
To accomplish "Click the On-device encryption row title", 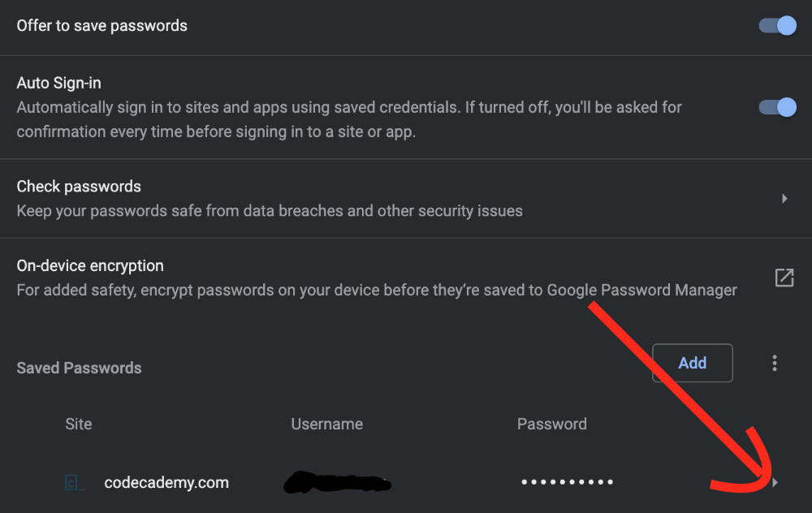I will pyautogui.click(x=90, y=266).
